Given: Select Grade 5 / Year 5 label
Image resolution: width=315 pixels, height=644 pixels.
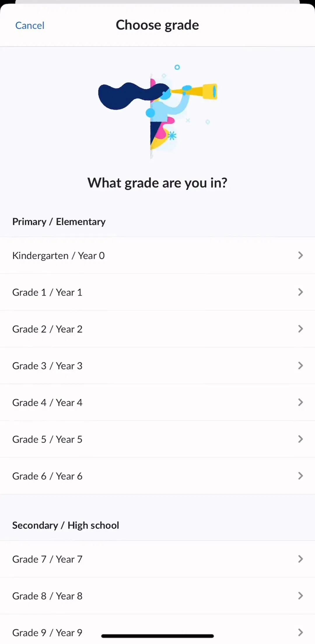Looking at the screenshot, I should click(x=47, y=439).
